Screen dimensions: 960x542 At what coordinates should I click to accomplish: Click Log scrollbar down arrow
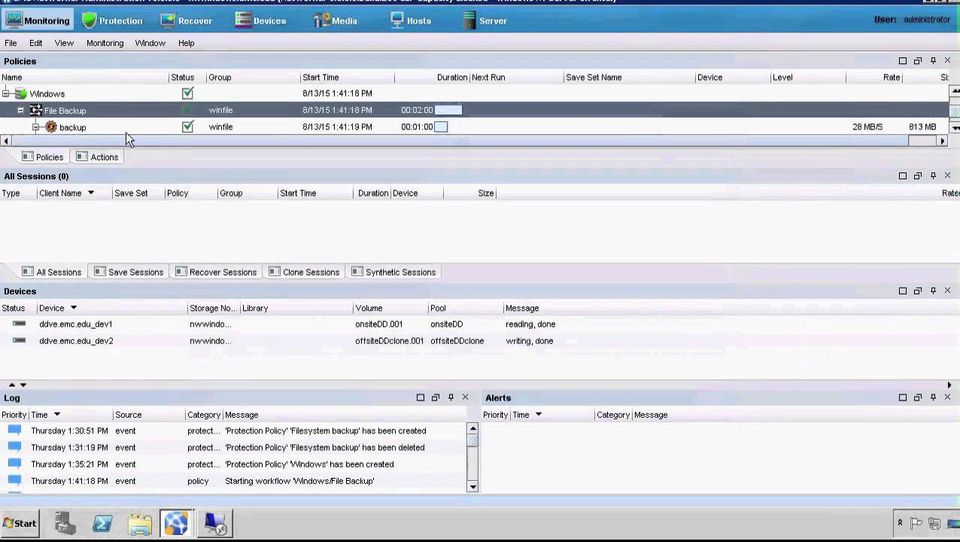coord(472,487)
